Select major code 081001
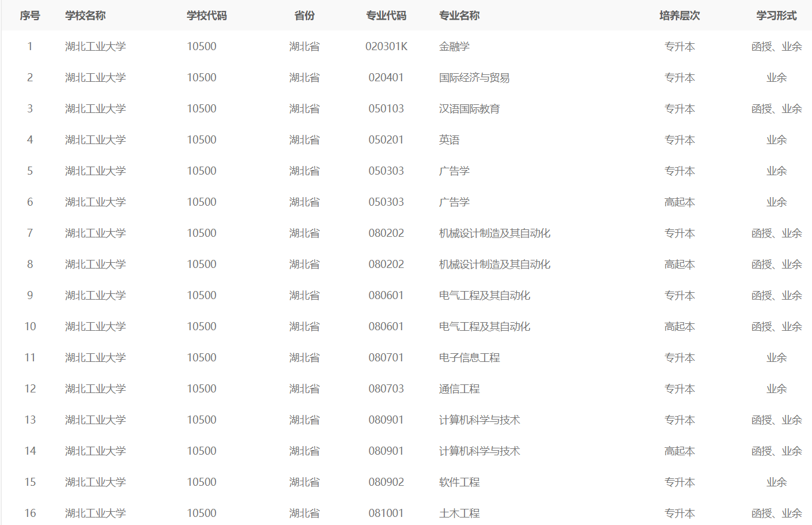Screen dimensions: 812x525 [386, 513]
